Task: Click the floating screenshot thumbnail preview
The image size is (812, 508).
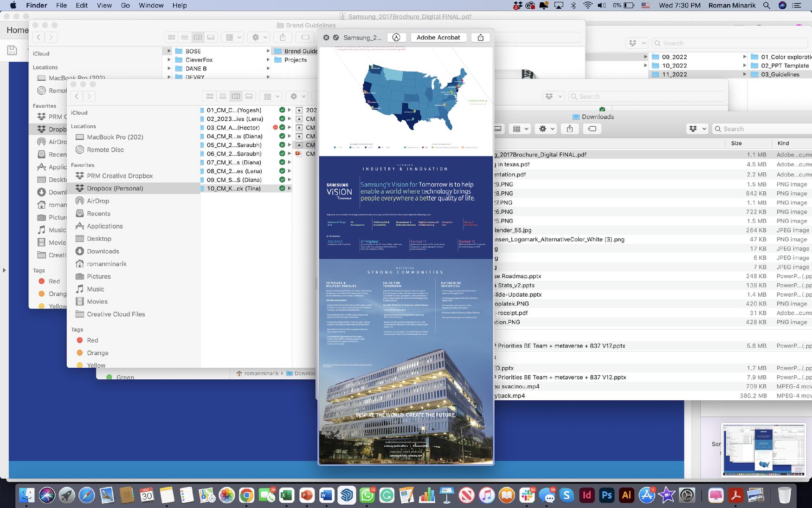Action: (x=764, y=449)
